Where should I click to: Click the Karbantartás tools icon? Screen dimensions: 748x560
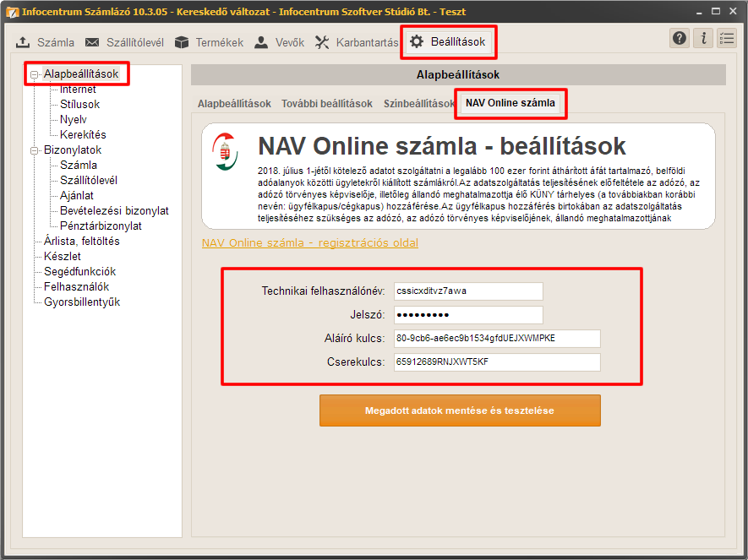pyautogui.click(x=322, y=42)
